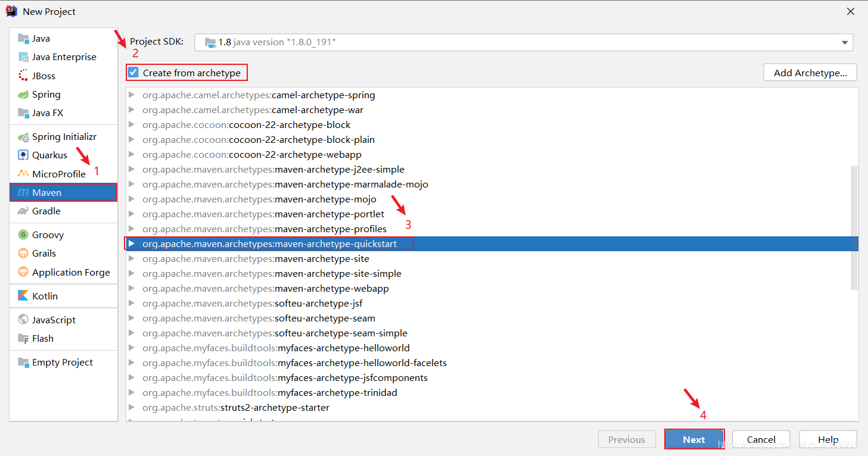The image size is (868, 456).
Task: Select softeu-archetype-seam archetype
Action: [492, 318]
